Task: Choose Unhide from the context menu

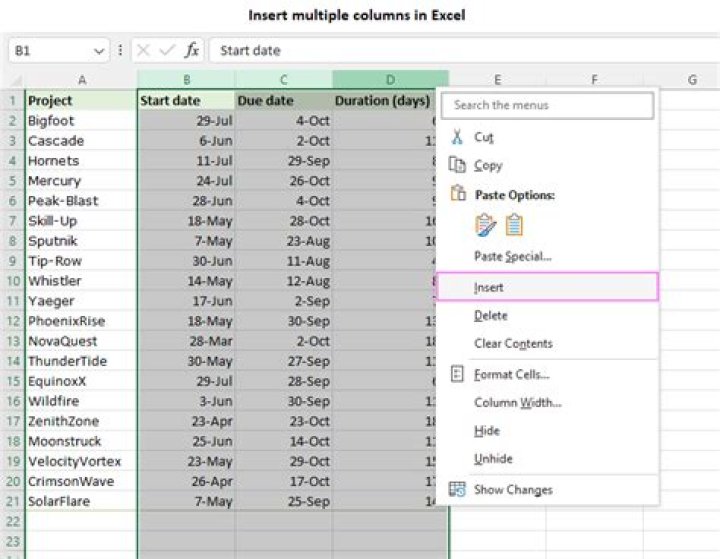Action: click(493, 459)
